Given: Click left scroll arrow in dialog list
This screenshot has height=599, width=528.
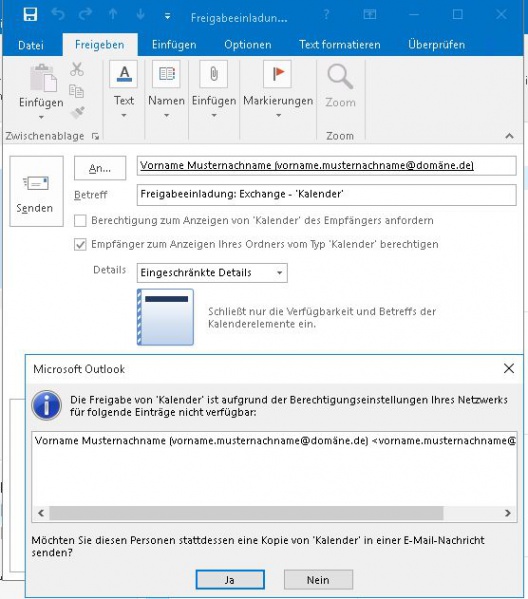Looking at the screenshot, I should (x=41, y=513).
